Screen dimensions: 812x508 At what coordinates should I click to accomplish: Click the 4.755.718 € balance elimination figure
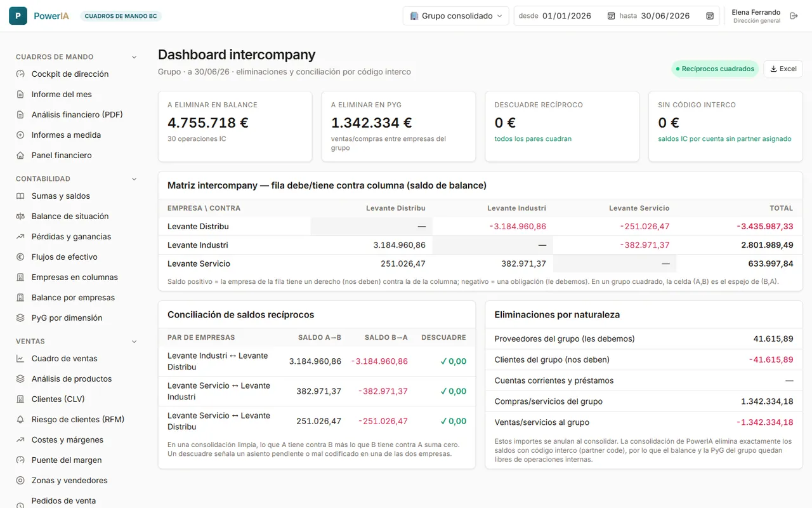click(x=208, y=123)
